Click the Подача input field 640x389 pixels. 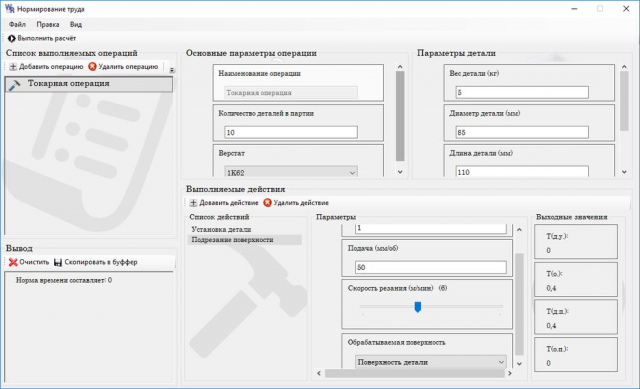click(431, 267)
